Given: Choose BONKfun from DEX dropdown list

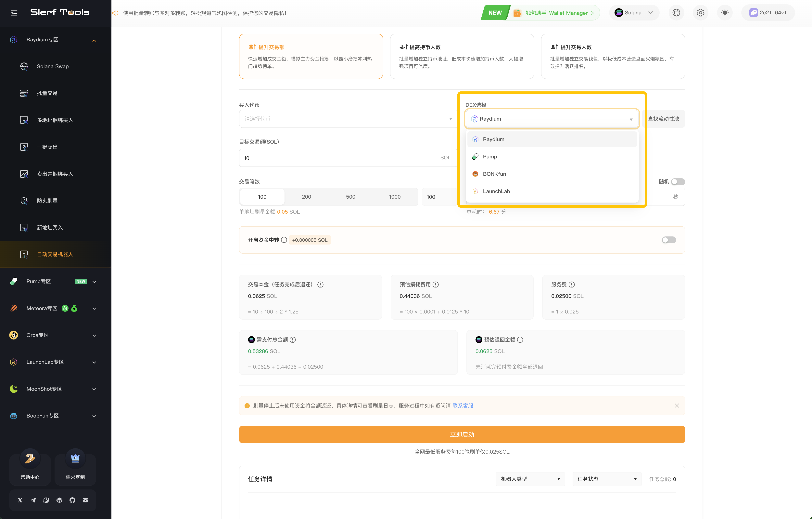Looking at the screenshot, I should tap(494, 174).
